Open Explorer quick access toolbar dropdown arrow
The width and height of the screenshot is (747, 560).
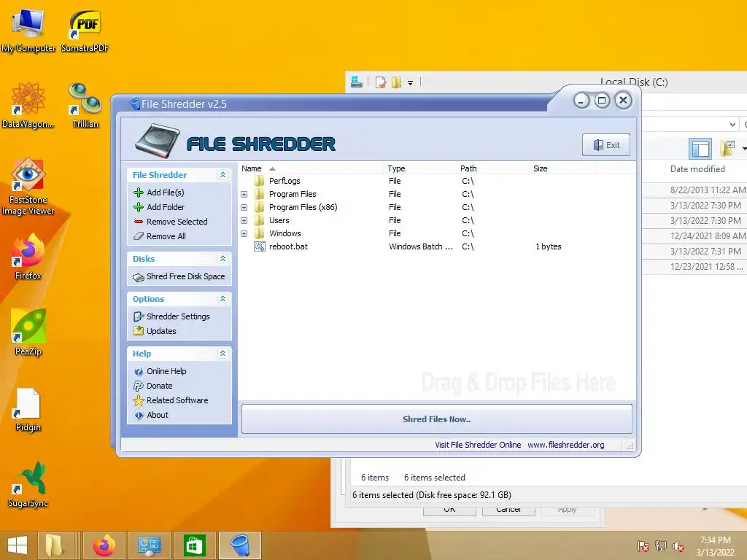click(410, 83)
